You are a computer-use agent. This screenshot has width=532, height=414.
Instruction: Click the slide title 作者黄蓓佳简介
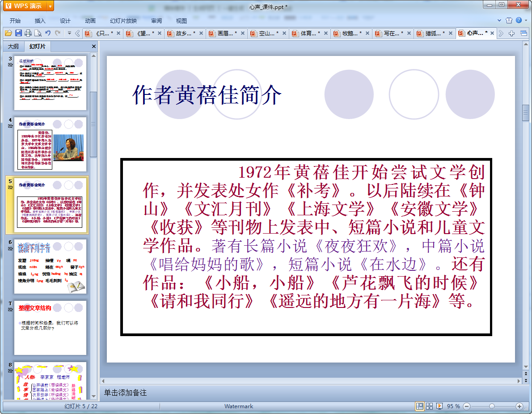point(207,95)
